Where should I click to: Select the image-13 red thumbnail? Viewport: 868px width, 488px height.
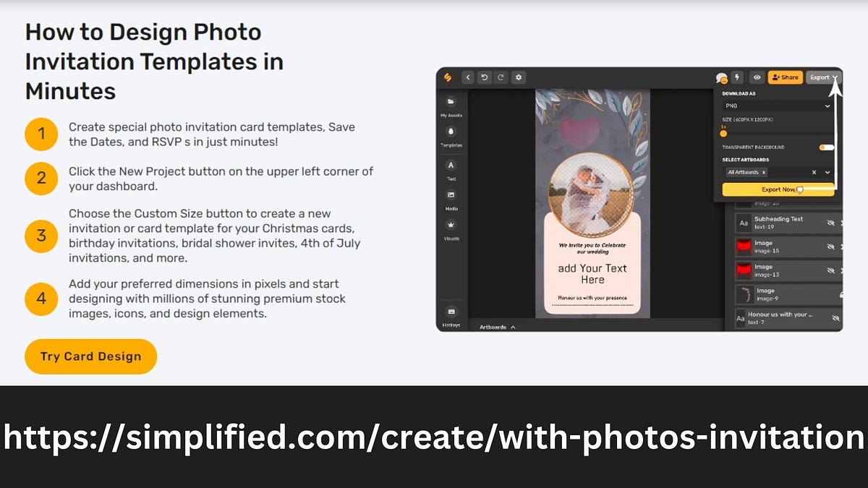pos(744,270)
